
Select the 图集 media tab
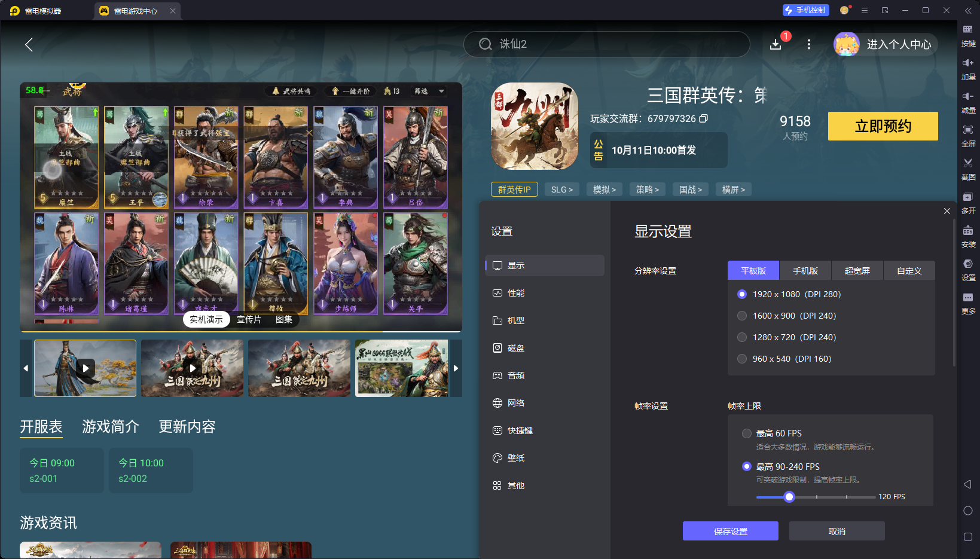coord(284,320)
